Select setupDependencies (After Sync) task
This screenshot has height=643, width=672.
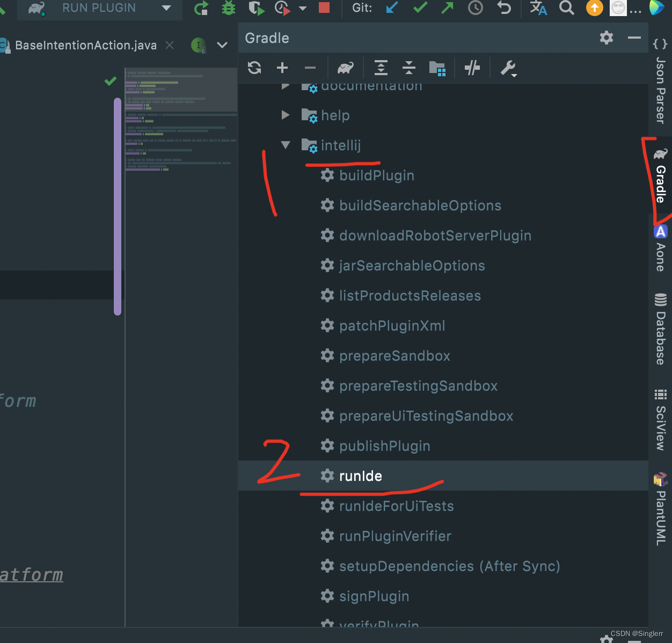point(440,566)
